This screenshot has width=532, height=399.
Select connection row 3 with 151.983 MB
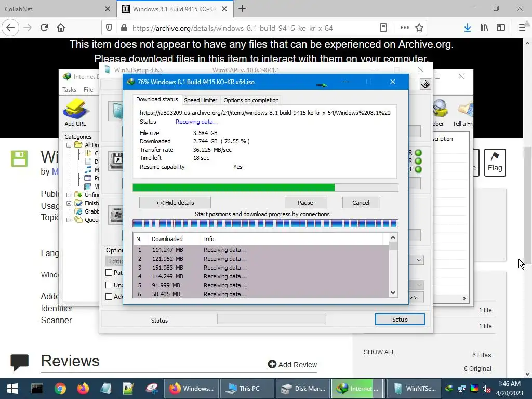[x=261, y=268]
